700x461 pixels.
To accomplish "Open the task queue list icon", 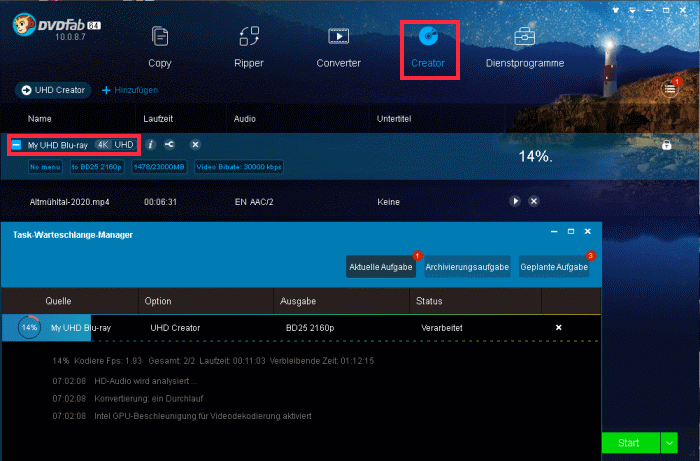I will pyautogui.click(x=670, y=89).
